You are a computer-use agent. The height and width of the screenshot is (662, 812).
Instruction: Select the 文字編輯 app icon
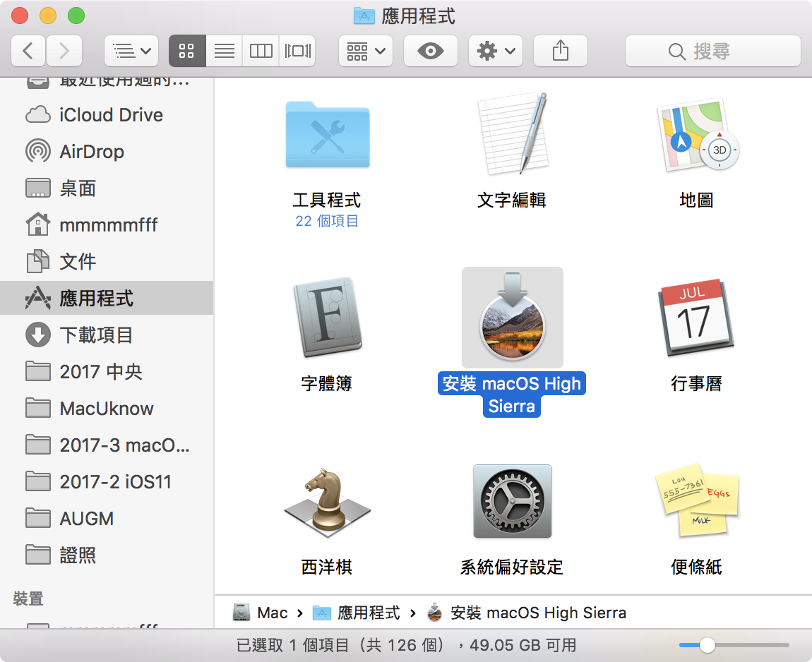click(512, 133)
